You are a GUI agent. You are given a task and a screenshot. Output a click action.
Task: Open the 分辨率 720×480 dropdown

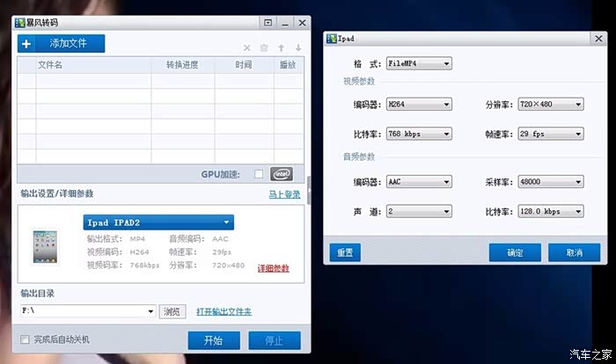point(551,104)
